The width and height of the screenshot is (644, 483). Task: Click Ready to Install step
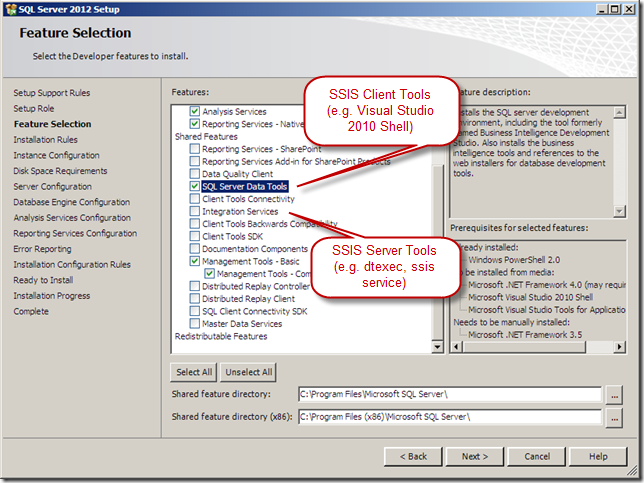pyautogui.click(x=44, y=280)
